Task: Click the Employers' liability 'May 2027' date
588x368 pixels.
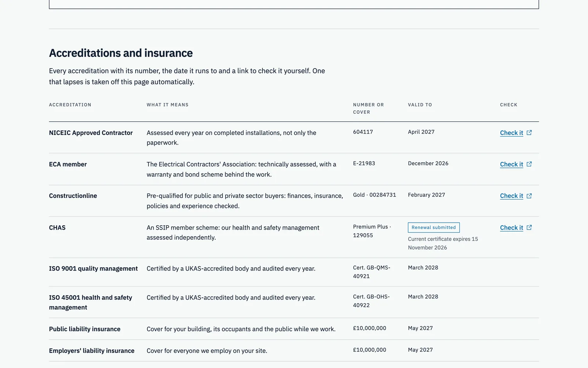Action: pos(420,350)
